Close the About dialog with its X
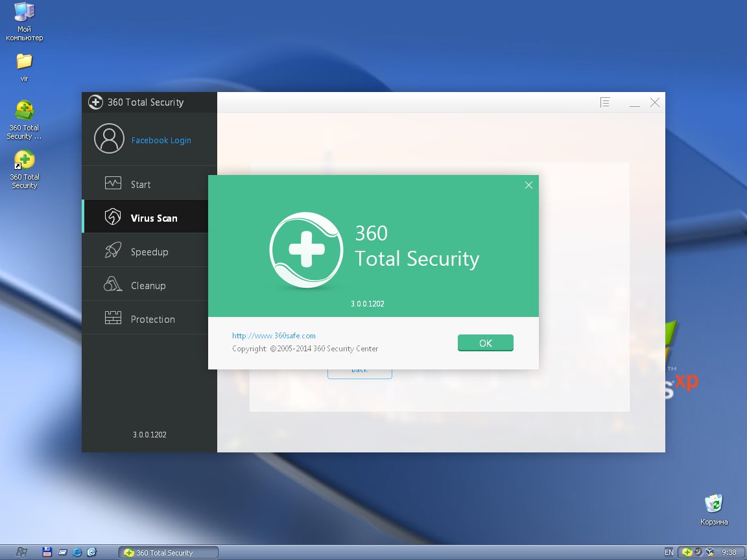 [x=529, y=185]
